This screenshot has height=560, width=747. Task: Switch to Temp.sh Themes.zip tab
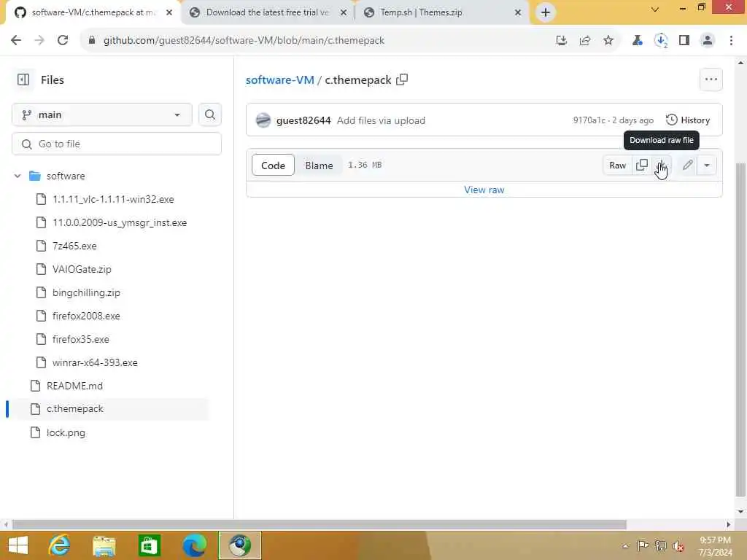(441, 12)
